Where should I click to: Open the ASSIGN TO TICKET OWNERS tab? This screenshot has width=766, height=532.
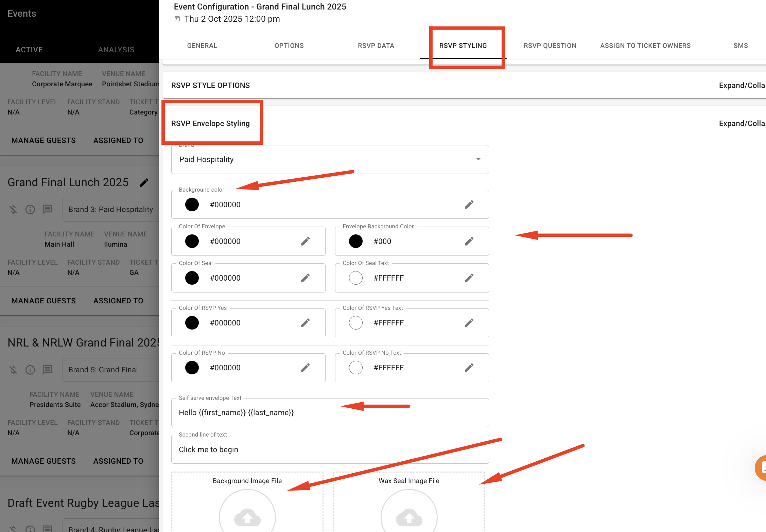point(645,46)
